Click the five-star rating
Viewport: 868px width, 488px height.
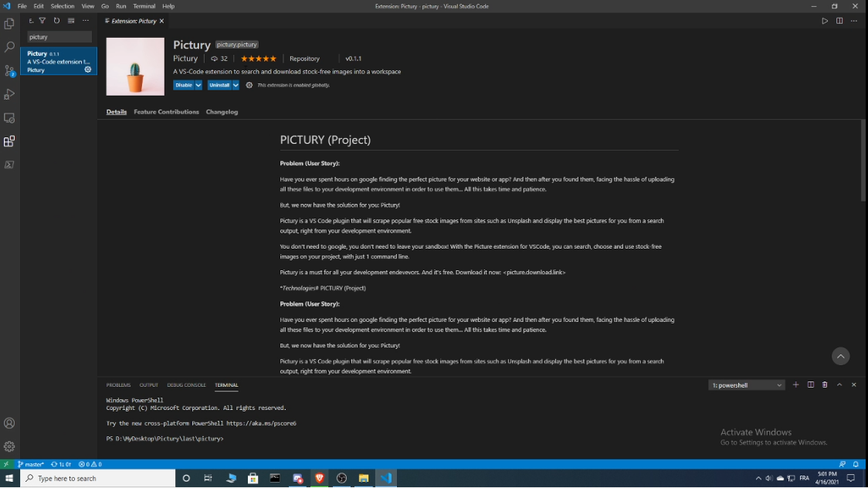tap(258, 59)
